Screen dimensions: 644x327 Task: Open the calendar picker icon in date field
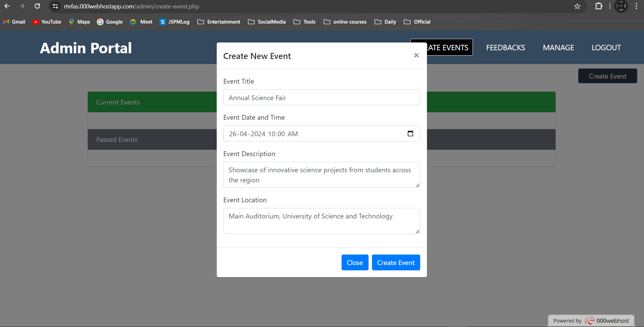(410, 133)
